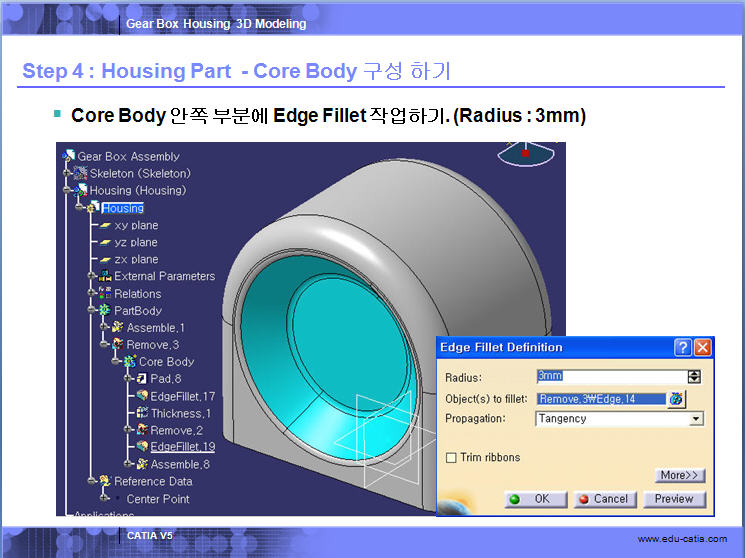The height and width of the screenshot is (558, 745).
Task: Click the Assemble.1 feature icon
Action: coord(117,328)
